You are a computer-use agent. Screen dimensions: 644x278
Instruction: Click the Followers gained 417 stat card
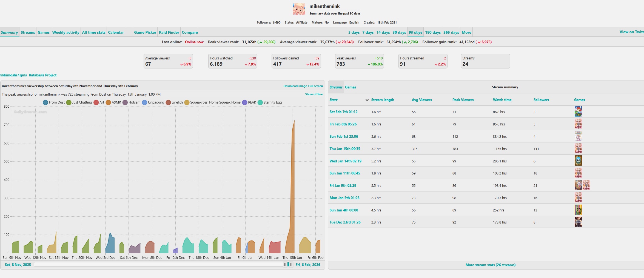click(x=296, y=61)
